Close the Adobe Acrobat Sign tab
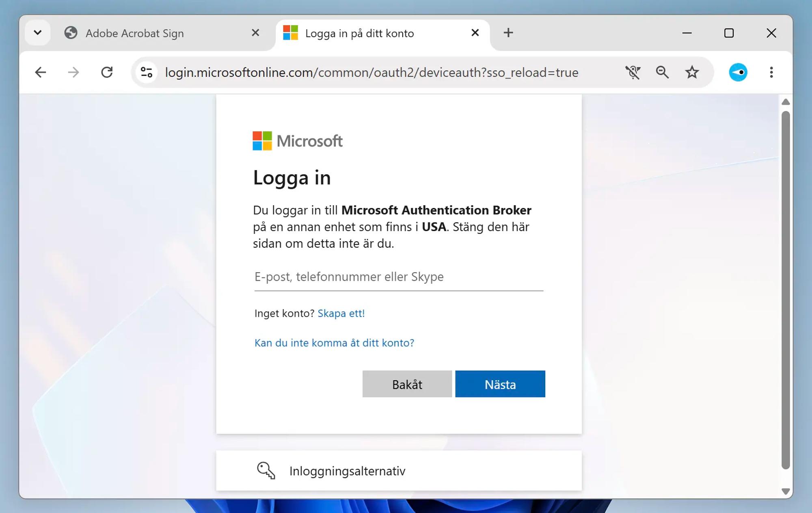The image size is (812, 513). tap(255, 32)
